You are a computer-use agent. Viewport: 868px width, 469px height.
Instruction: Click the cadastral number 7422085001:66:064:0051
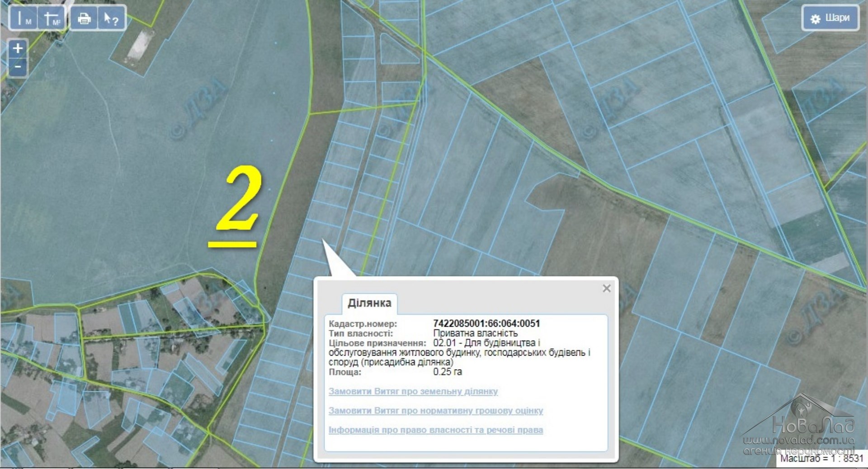point(486,324)
